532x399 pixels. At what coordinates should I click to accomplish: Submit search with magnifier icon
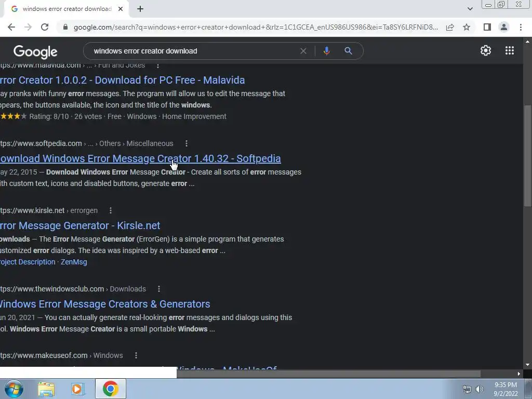click(x=348, y=51)
